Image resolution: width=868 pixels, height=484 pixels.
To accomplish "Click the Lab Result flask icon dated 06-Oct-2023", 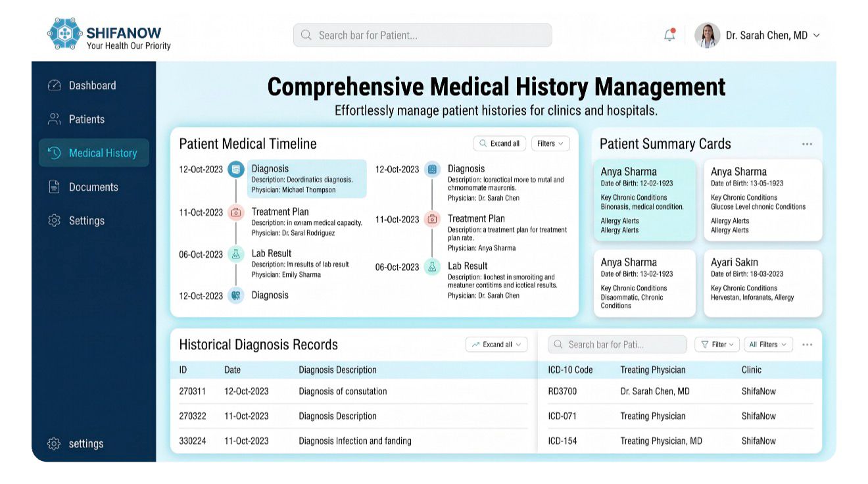I will 235,254.
